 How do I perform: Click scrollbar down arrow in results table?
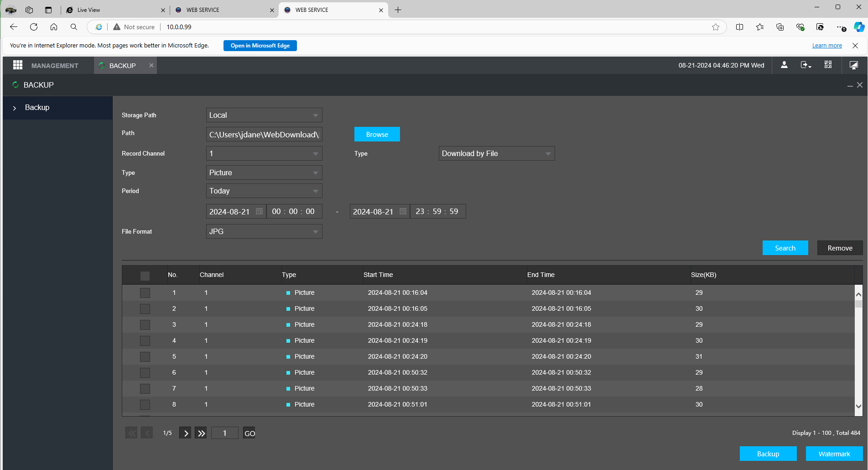858,406
